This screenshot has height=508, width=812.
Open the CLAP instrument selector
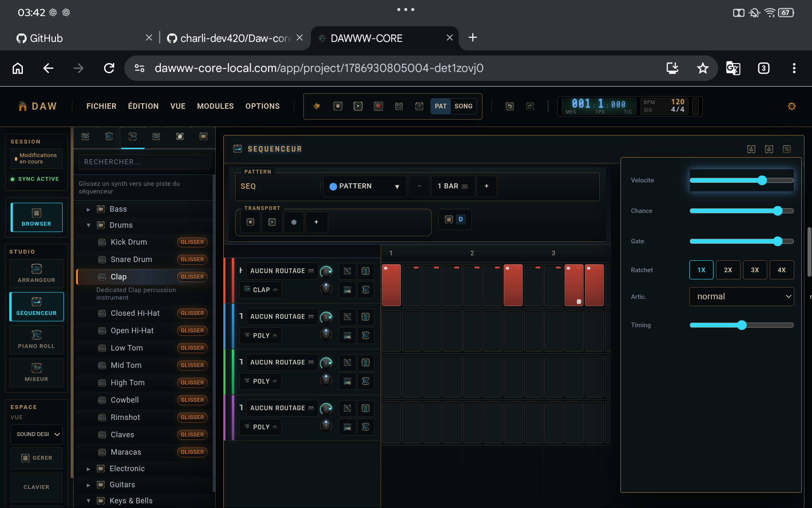pyautogui.click(x=261, y=290)
